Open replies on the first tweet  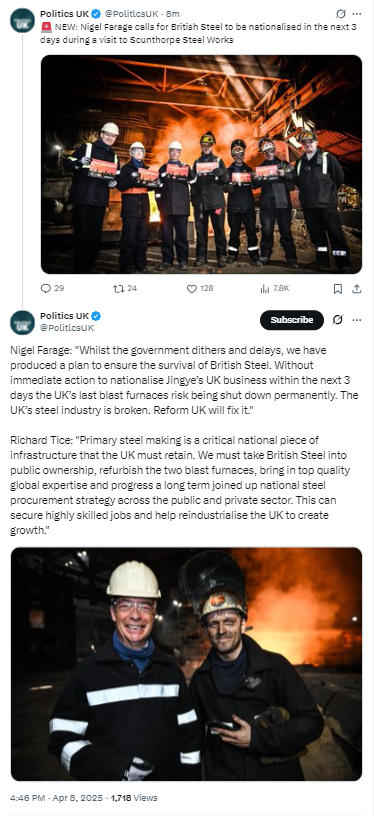[52, 288]
